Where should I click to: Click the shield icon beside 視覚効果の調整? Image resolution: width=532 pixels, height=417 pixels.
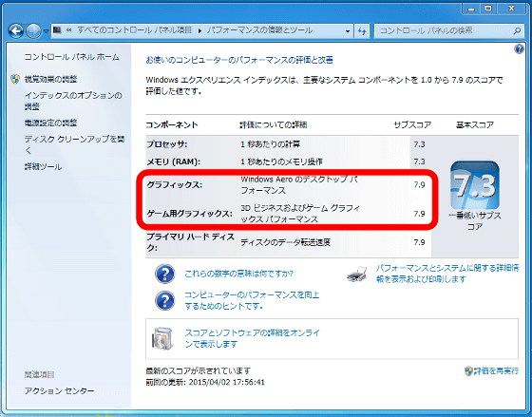coord(15,79)
